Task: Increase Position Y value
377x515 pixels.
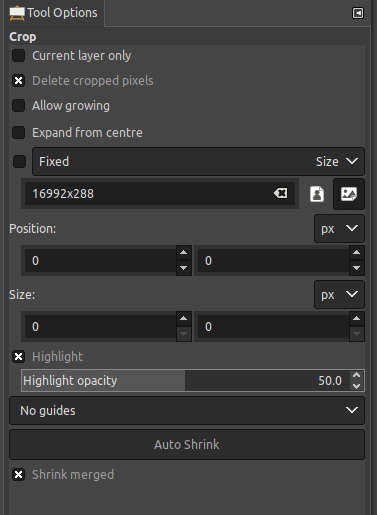Action: pyautogui.click(x=357, y=253)
